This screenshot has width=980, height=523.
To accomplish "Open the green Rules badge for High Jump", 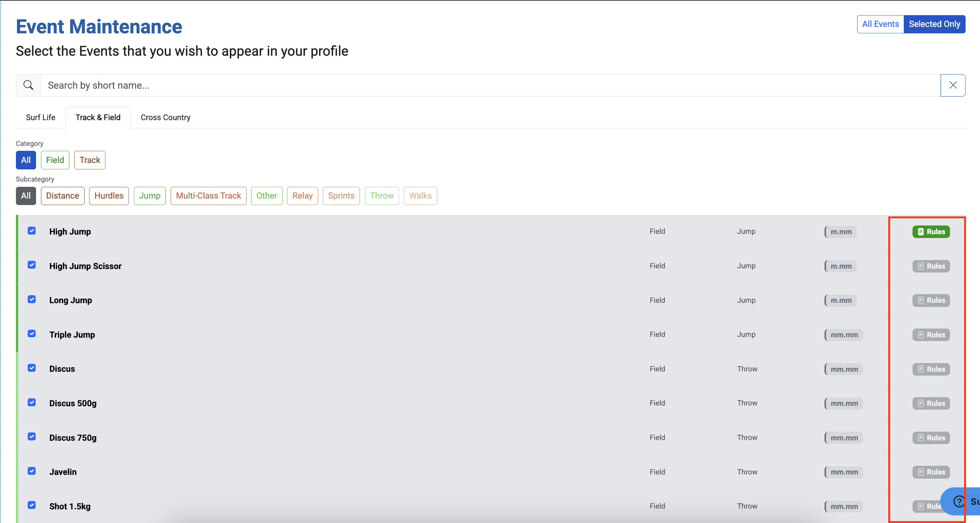I will 931,232.
